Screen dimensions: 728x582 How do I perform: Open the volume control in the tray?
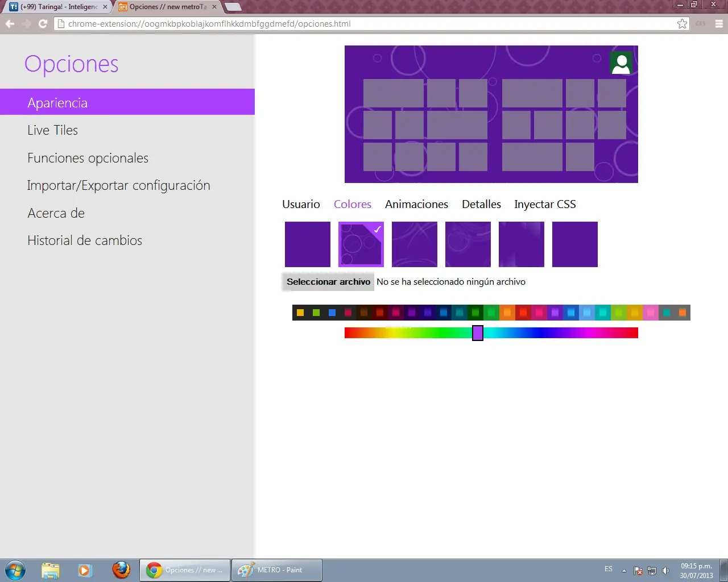click(x=665, y=571)
